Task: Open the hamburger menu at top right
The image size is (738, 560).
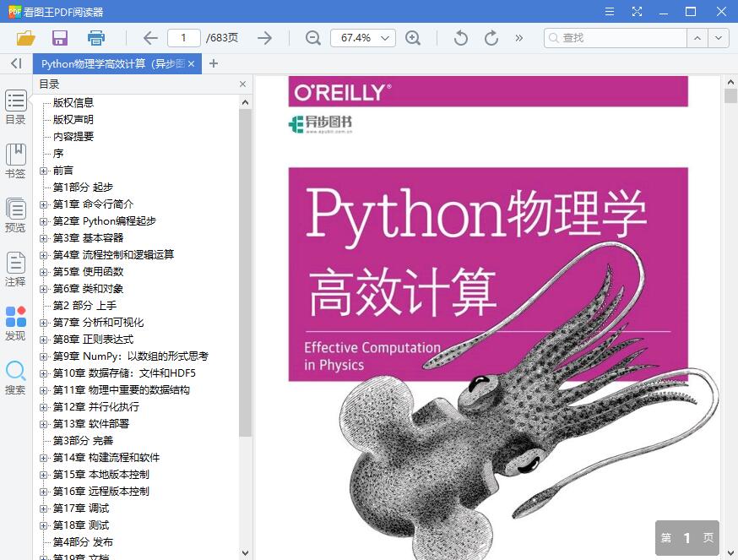Action: point(609,12)
